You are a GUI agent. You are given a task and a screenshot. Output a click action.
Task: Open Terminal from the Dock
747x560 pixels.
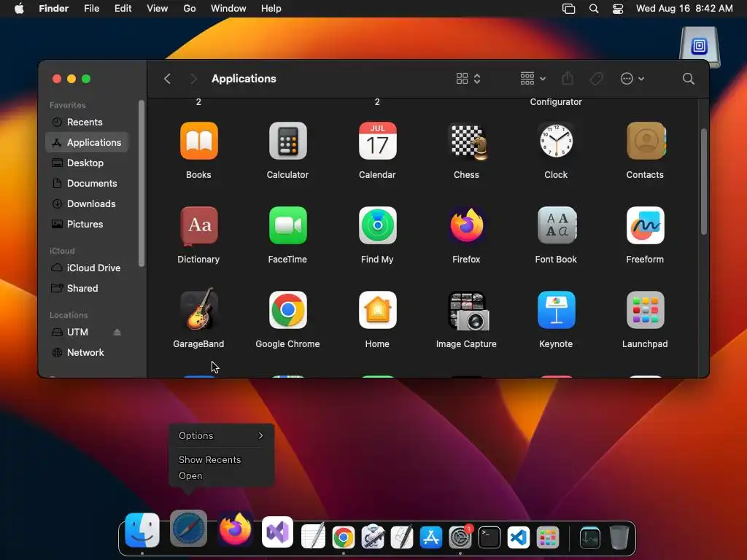(x=489, y=537)
